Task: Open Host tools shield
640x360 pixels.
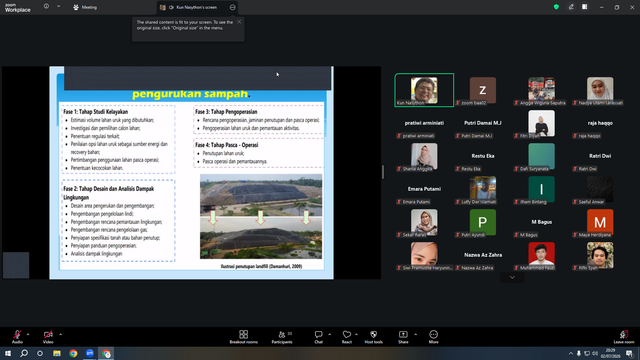Action: click(x=373, y=337)
